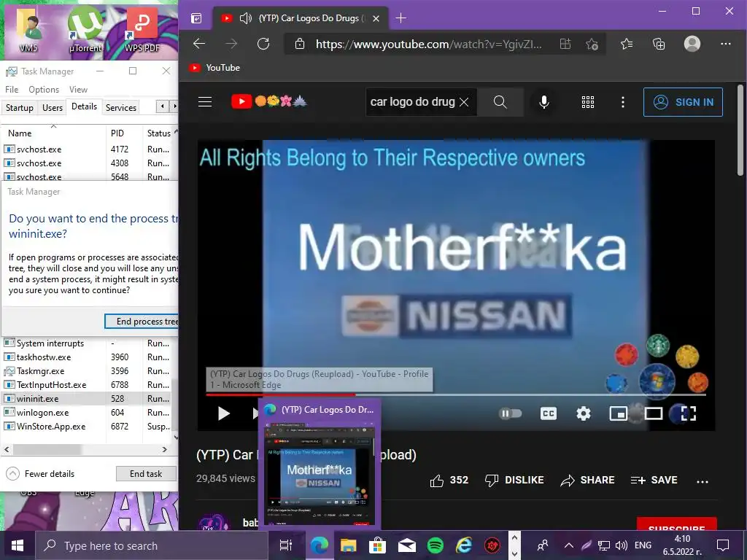The height and width of the screenshot is (560, 747).
Task: Click Edge taskbar preview thumbnail
Action: (320, 474)
